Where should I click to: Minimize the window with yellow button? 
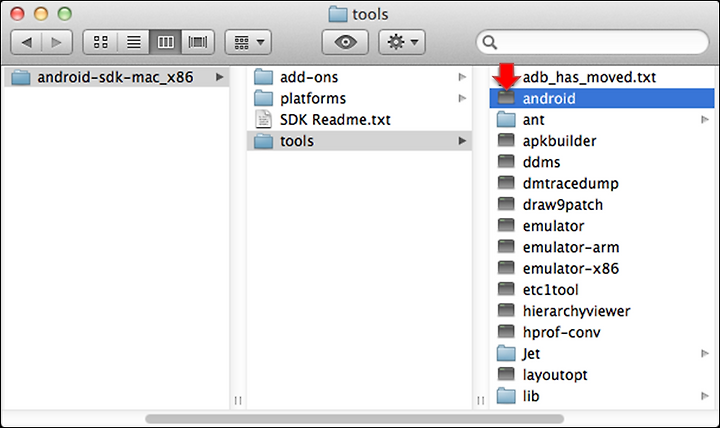pyautogui.click(x=41, y=14)
